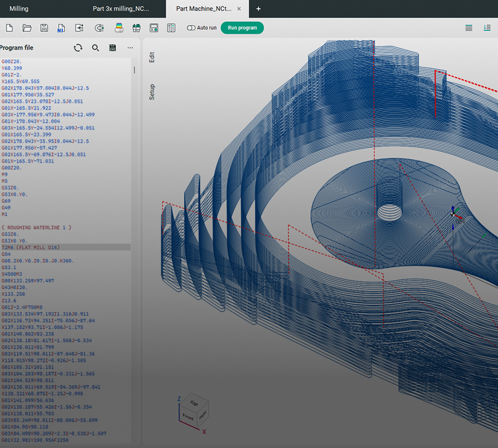Click the binoculars find icon

tap(136, 28)
